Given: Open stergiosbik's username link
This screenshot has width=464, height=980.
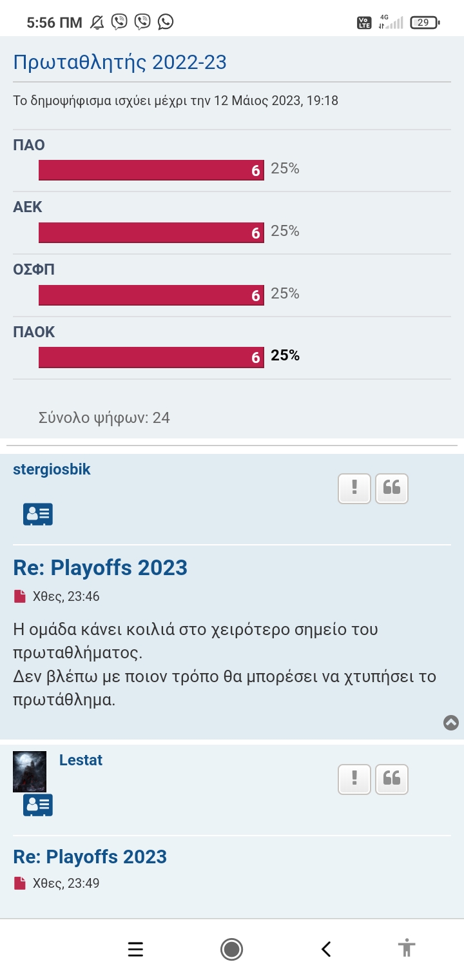Looking at the screenshot, I should [52, 469].
